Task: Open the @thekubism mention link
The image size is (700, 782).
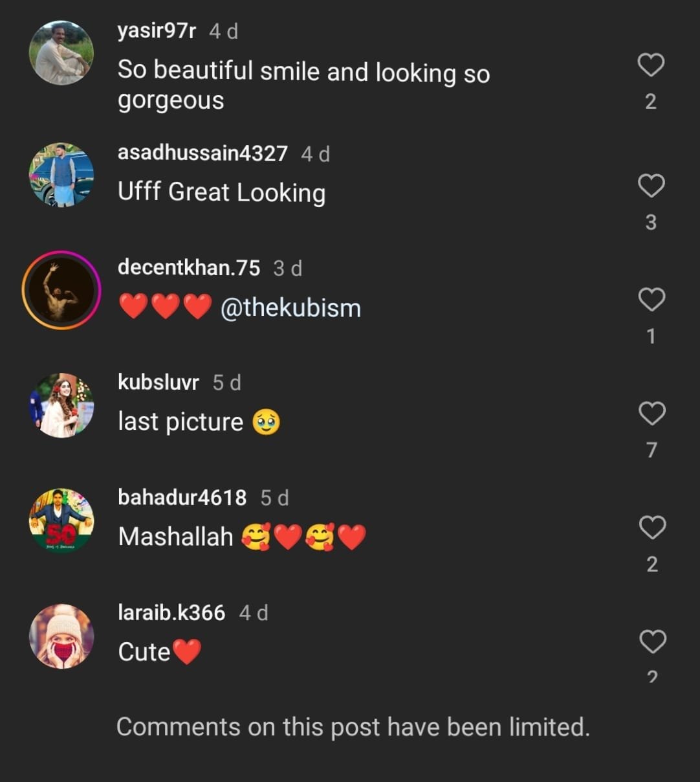Action: click(x=290, y=308)
